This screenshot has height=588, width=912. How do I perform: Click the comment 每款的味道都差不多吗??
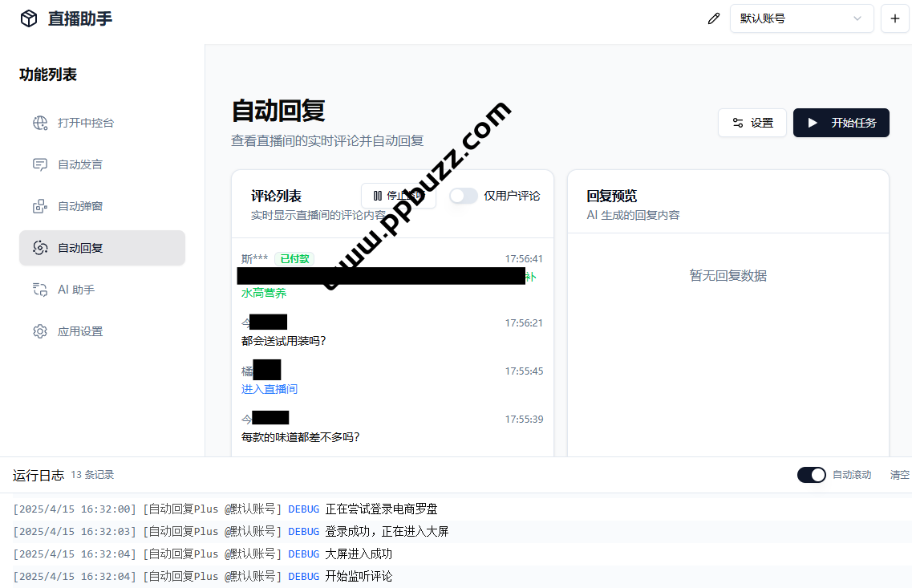(x=300, y=436)
